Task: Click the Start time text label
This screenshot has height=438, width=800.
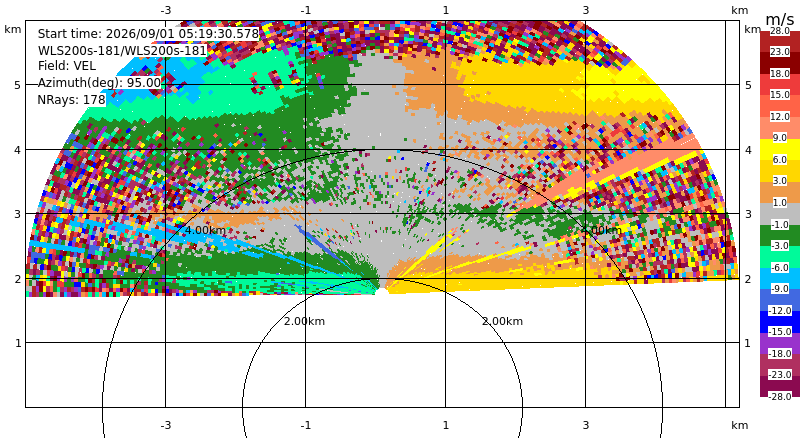Action: click(x=148, y=34)
